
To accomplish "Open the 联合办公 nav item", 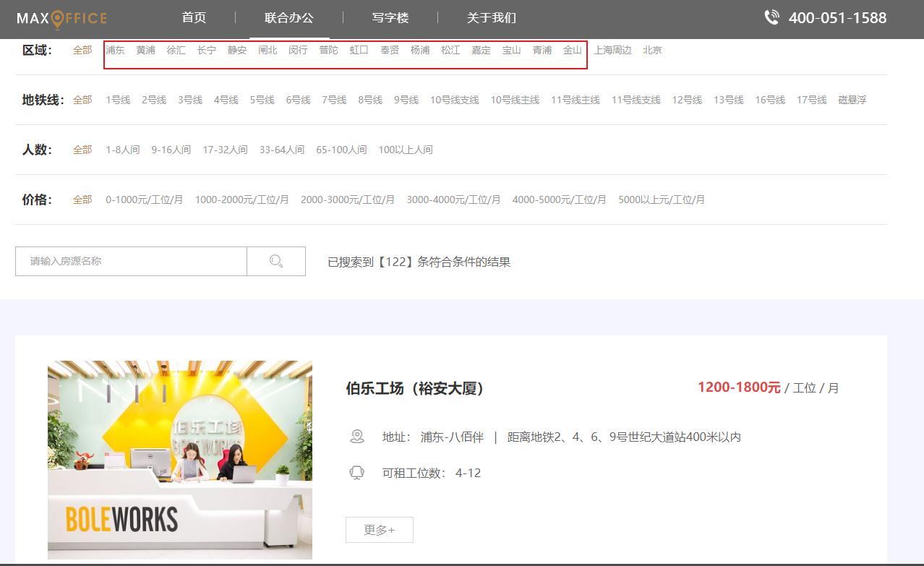I will 289,17.
